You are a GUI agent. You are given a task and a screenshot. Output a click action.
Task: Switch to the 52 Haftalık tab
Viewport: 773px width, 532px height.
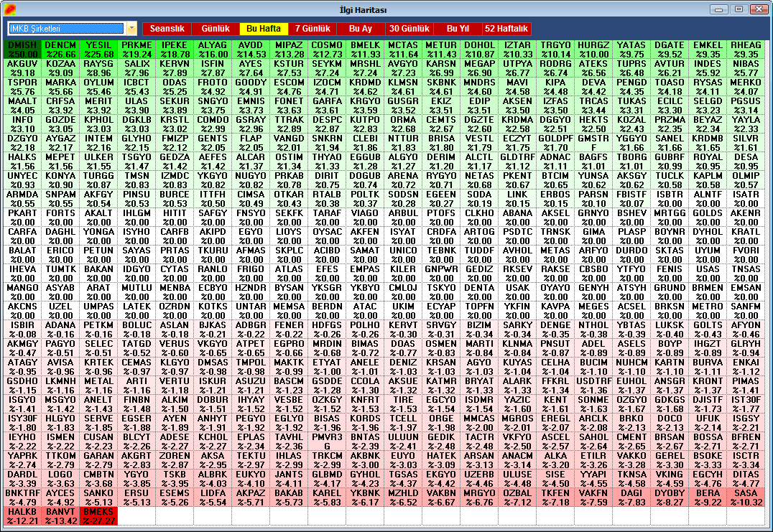[x=506, y=29]
